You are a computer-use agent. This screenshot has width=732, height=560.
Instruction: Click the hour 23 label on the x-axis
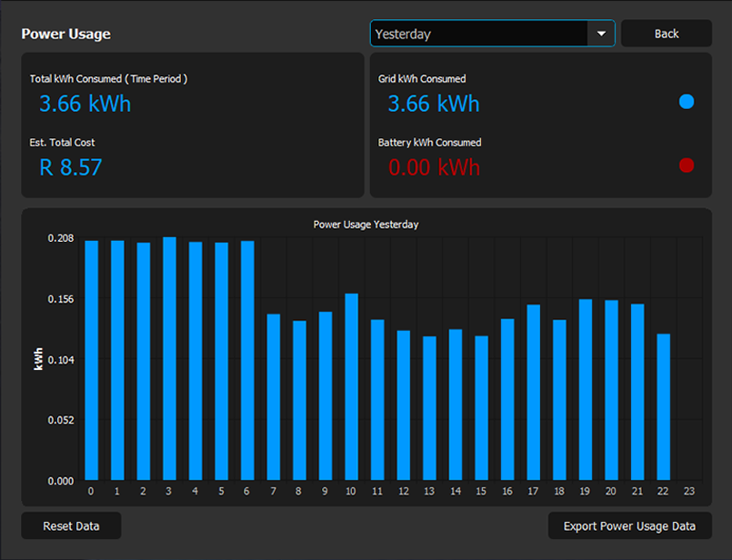(x=688, y=491)
